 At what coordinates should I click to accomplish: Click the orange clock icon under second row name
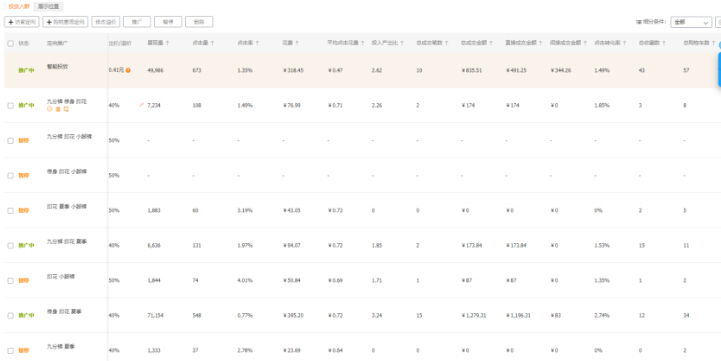point(50,109)
